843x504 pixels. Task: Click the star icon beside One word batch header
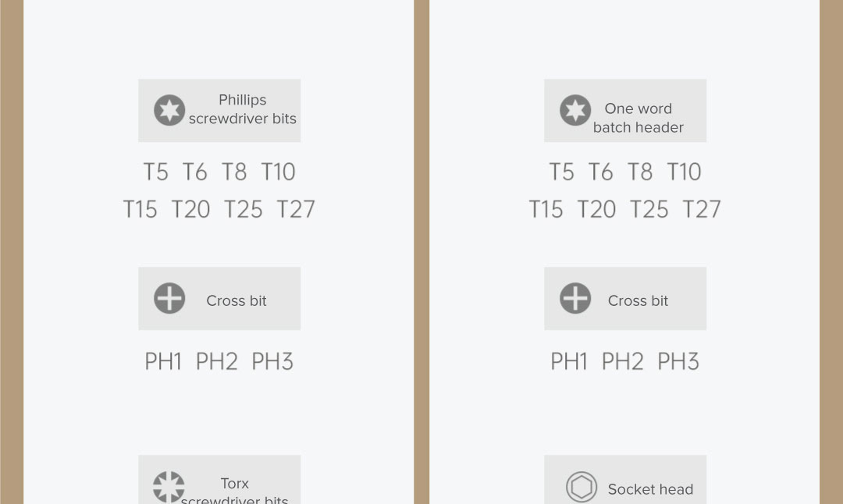coord(574,110)
